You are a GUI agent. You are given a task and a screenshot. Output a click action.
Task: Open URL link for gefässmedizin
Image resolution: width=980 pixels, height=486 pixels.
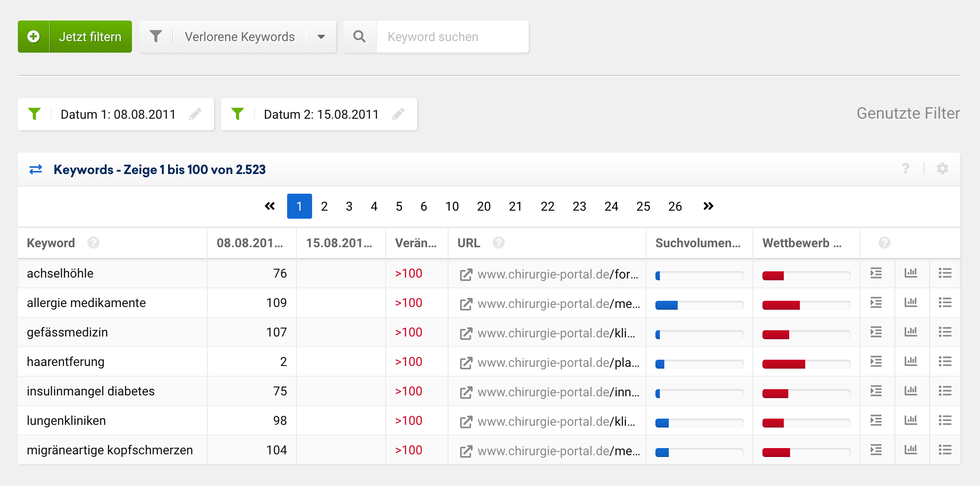click(x=556, y=333)
